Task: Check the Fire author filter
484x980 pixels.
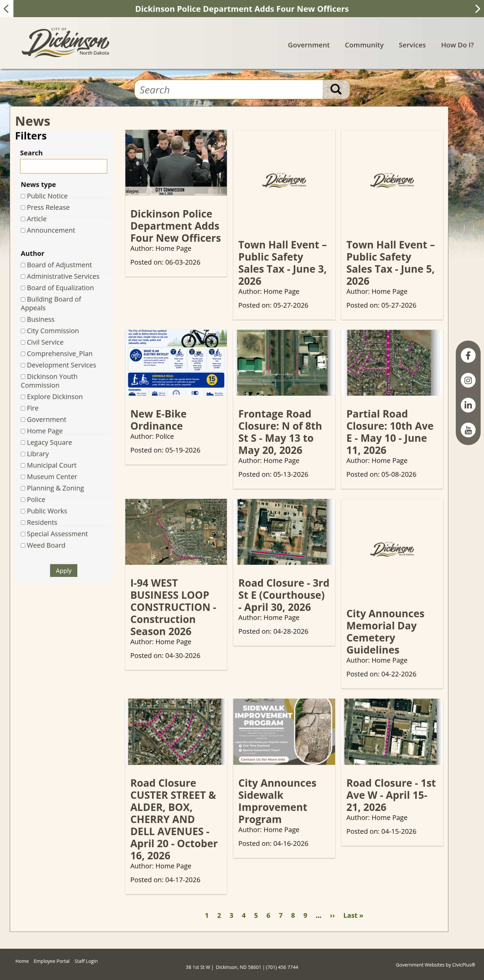Action: [x=23, y=408]
